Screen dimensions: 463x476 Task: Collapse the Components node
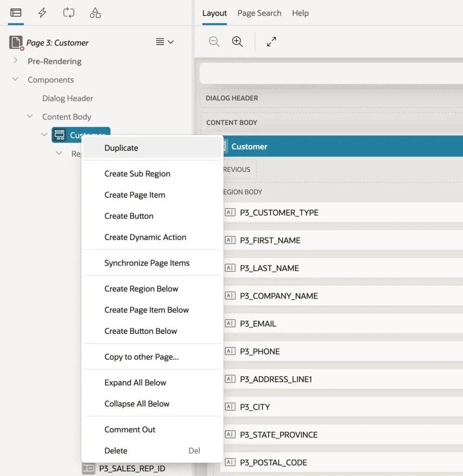[x=15, y=79]
